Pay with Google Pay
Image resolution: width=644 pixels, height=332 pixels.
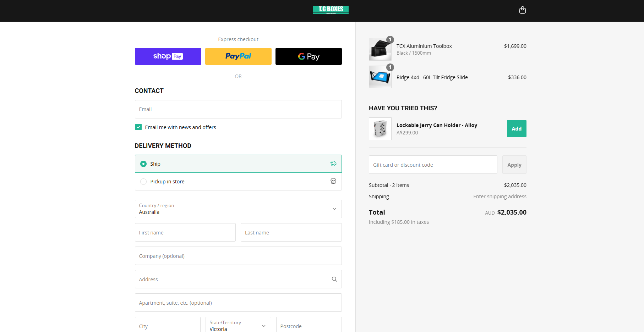[x=308, y=56]
